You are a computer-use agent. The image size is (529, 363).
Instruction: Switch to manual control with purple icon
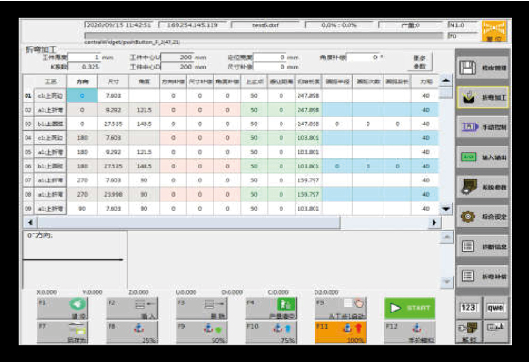tap(482, 127)
